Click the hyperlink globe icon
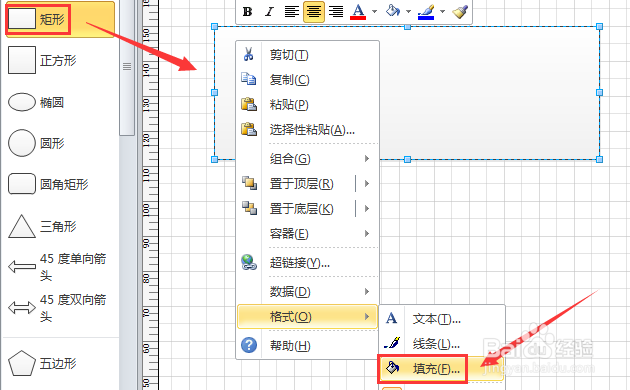 249,262
